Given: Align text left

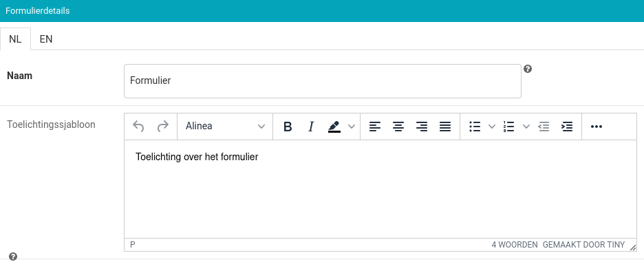Looking at the screenshot, I should tap(374, 127).
